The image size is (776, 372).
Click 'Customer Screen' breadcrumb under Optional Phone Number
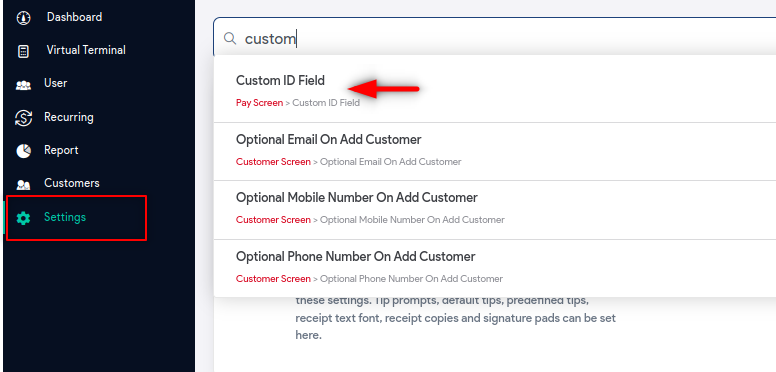[273, 279]
